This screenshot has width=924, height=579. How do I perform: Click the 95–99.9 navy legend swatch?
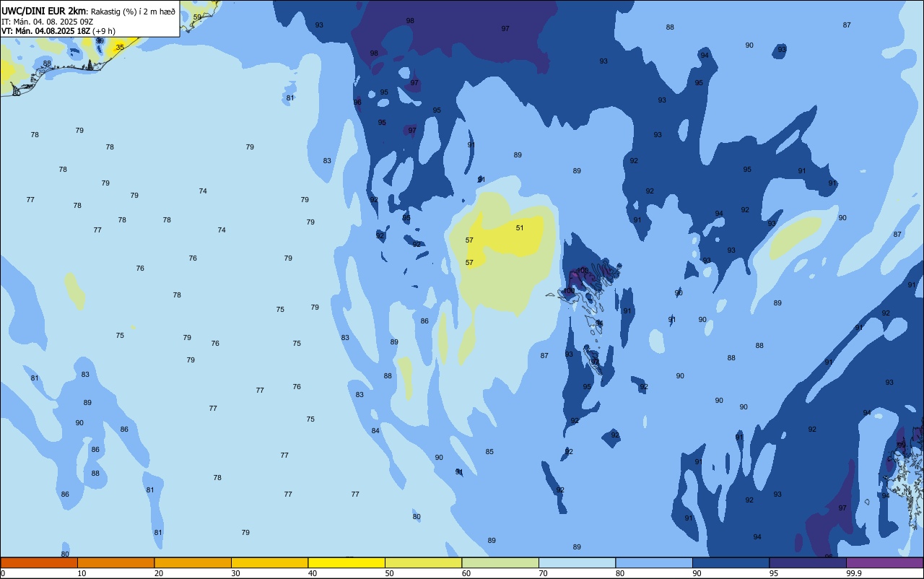tap(808, 562)
